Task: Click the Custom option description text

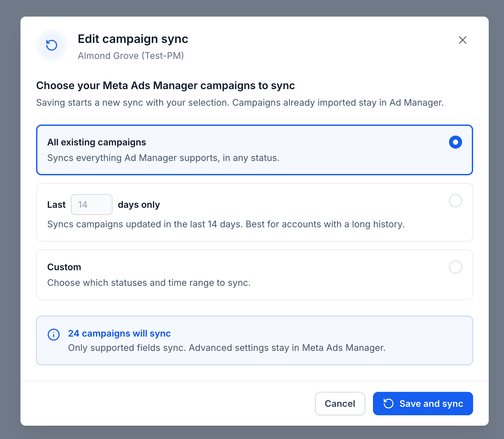Action: pos(149,283)
